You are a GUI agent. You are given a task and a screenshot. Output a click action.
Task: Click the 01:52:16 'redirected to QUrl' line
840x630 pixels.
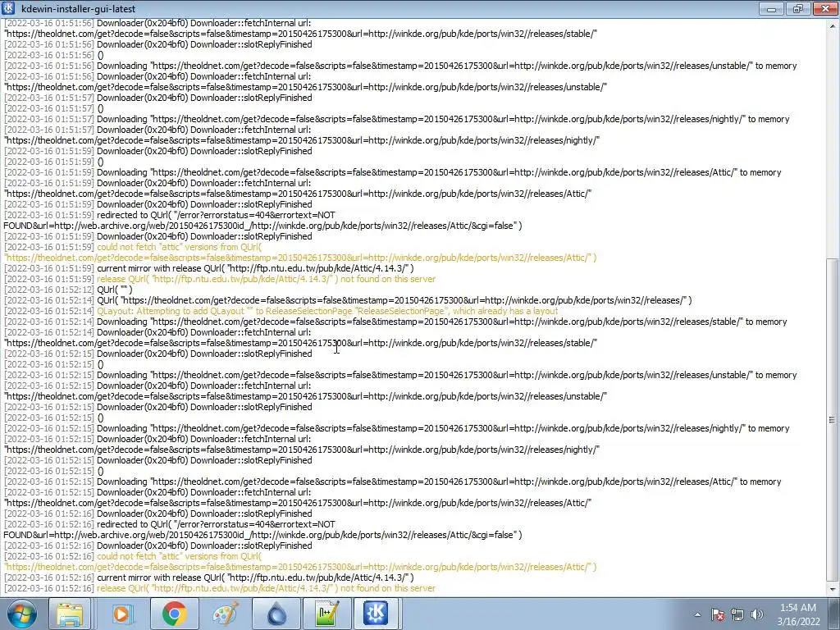tap(262, 529)
